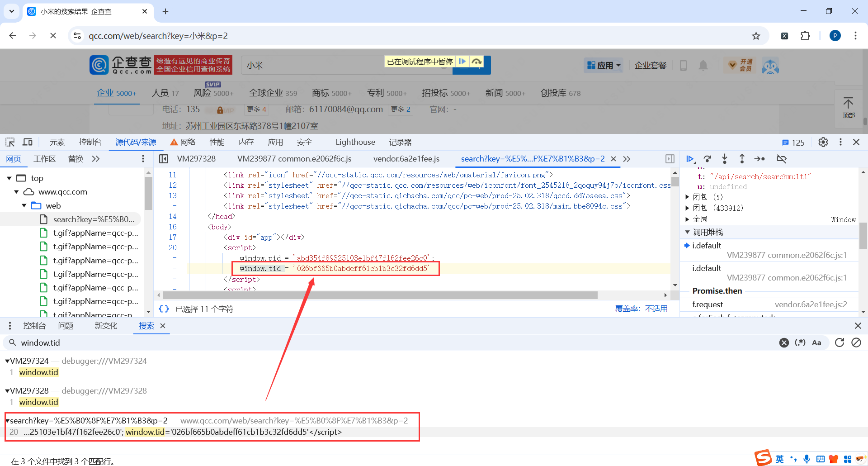Click the Step debugger arrow icon
Screen dimensions: 868x466
point(759,159)
